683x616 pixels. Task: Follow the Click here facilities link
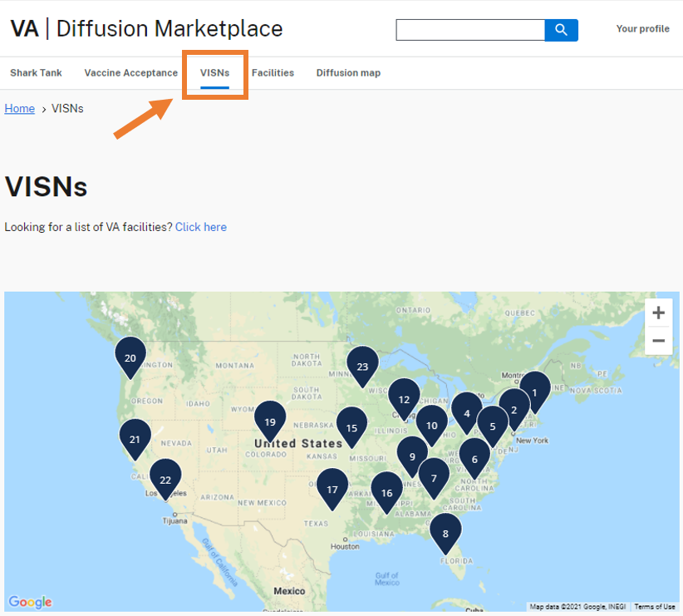[x=201, y=227]
